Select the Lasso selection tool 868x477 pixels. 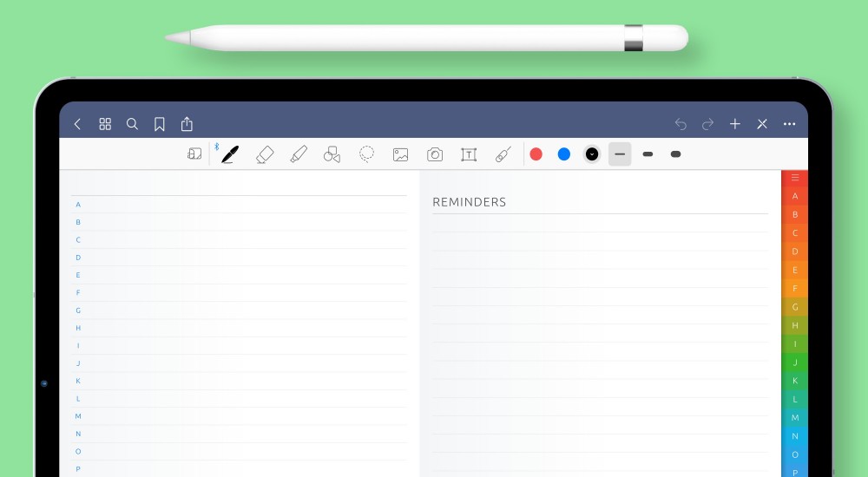[366, 154]
